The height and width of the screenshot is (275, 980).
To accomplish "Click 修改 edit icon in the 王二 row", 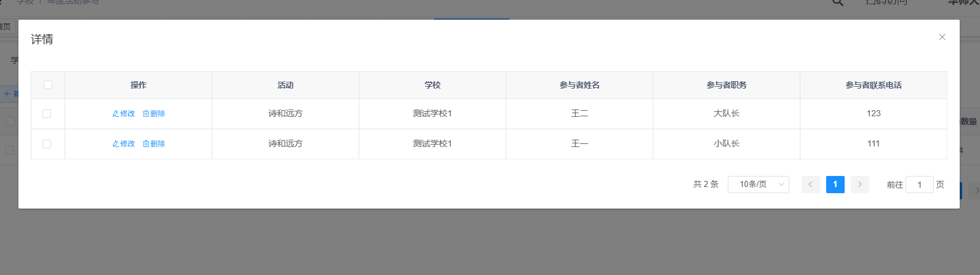I will coord(116,114).
